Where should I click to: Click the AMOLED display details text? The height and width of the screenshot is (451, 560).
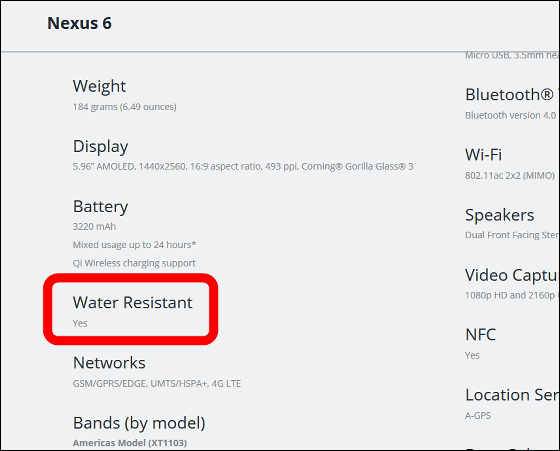(x=243, y=166)
